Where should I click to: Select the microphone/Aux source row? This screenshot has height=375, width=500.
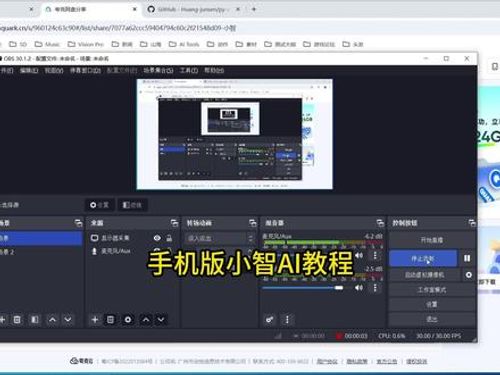coord(132,251)
